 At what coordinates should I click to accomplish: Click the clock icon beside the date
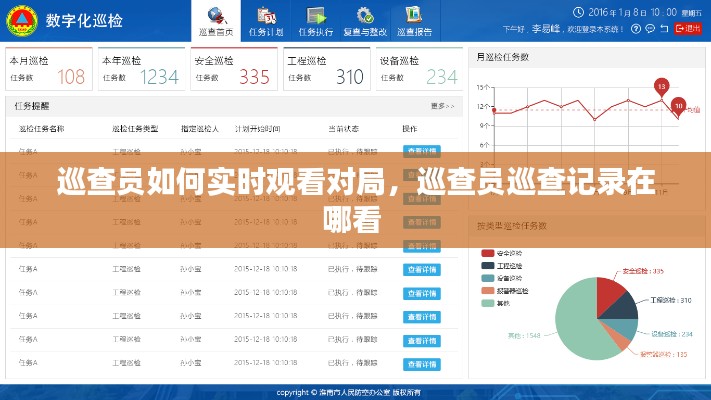tap(578, 11)
